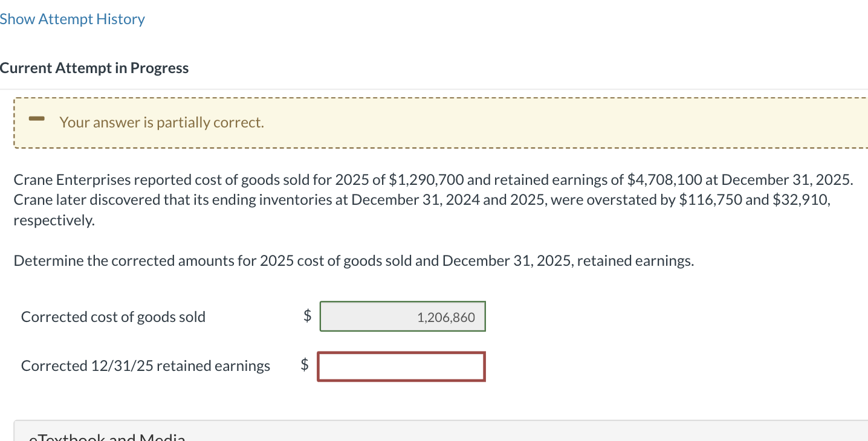Click the 'Corrected 12/31/25 retained earnings' label

[146, 366]
